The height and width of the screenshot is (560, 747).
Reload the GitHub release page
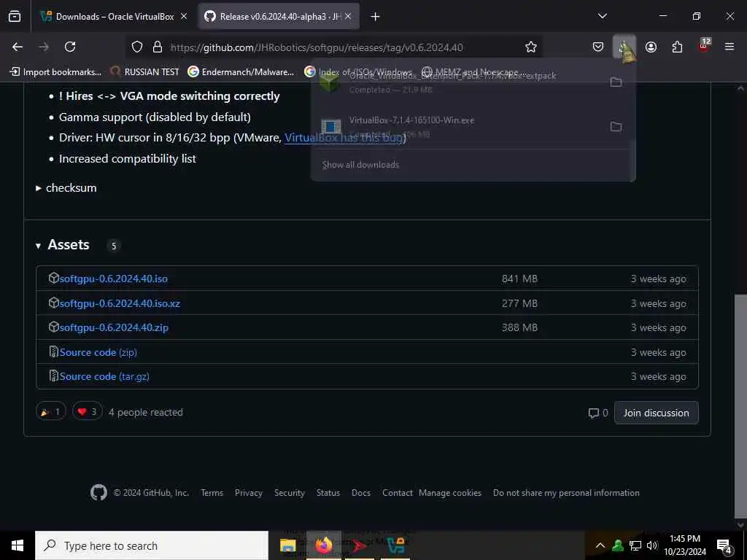pos(70,47)
